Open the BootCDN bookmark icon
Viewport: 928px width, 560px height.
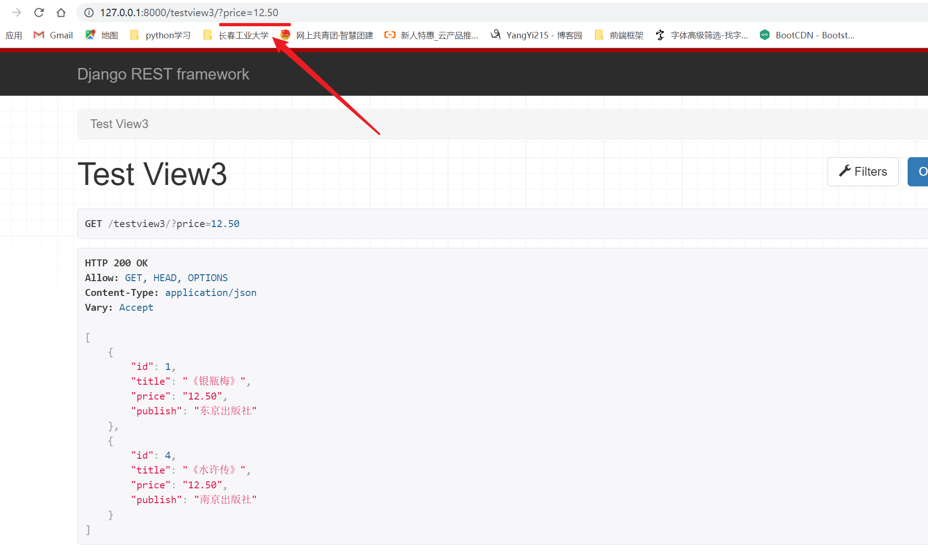[x=765, y=35]
